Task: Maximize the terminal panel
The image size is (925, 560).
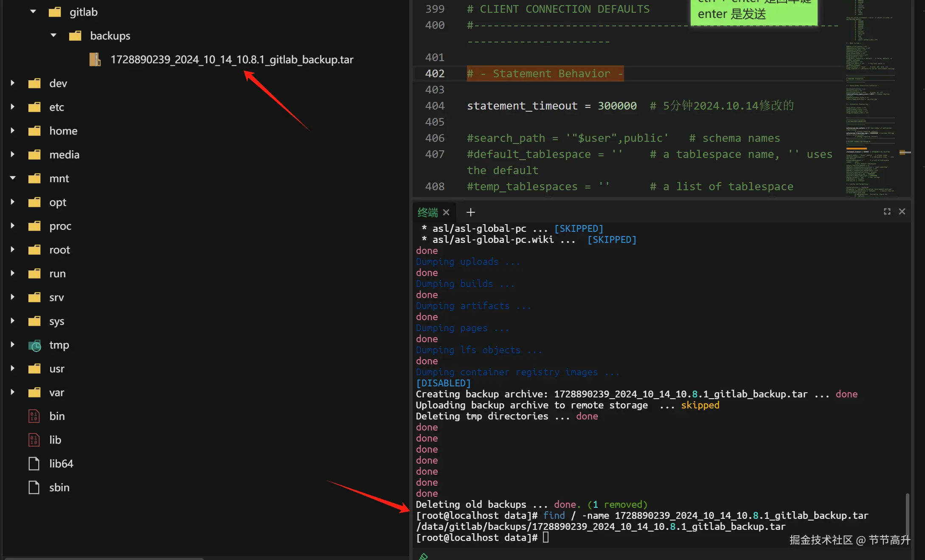Action: (887, 211)
